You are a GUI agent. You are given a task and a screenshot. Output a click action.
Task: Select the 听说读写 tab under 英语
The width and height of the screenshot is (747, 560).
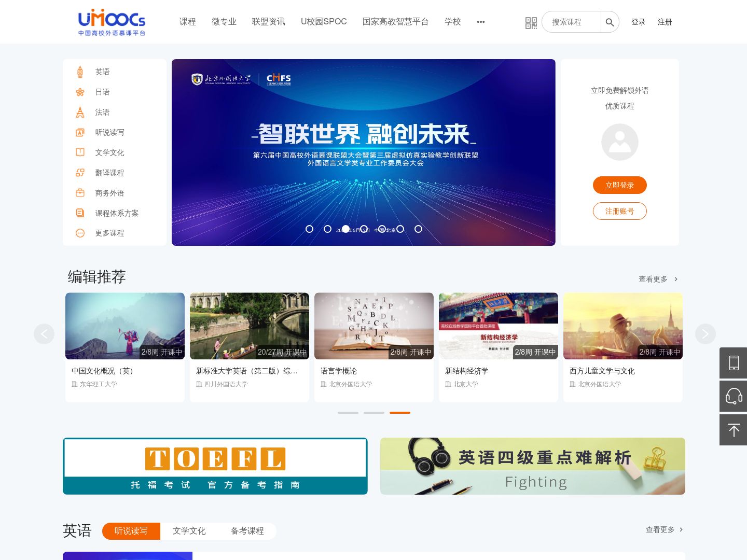[131, 531]
